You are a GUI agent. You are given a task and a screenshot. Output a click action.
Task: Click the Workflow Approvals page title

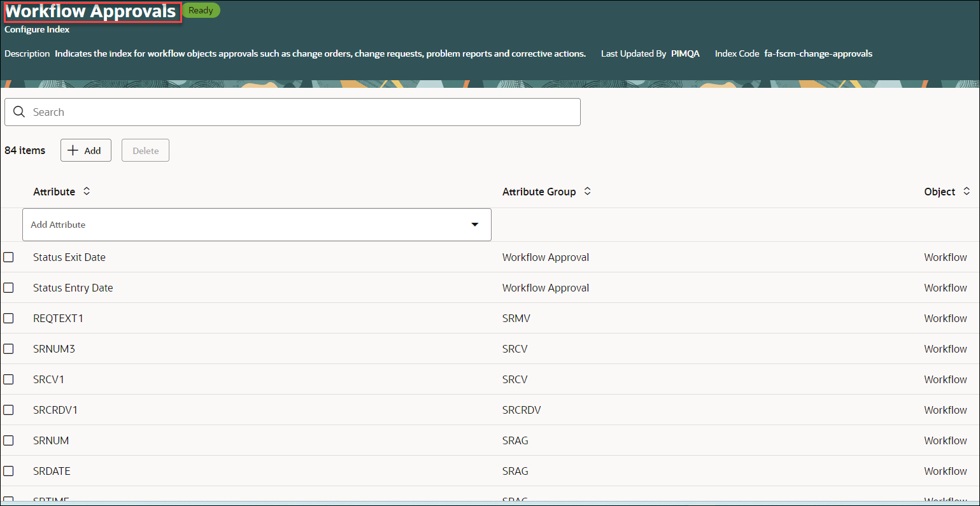click(x=91, y=11)
